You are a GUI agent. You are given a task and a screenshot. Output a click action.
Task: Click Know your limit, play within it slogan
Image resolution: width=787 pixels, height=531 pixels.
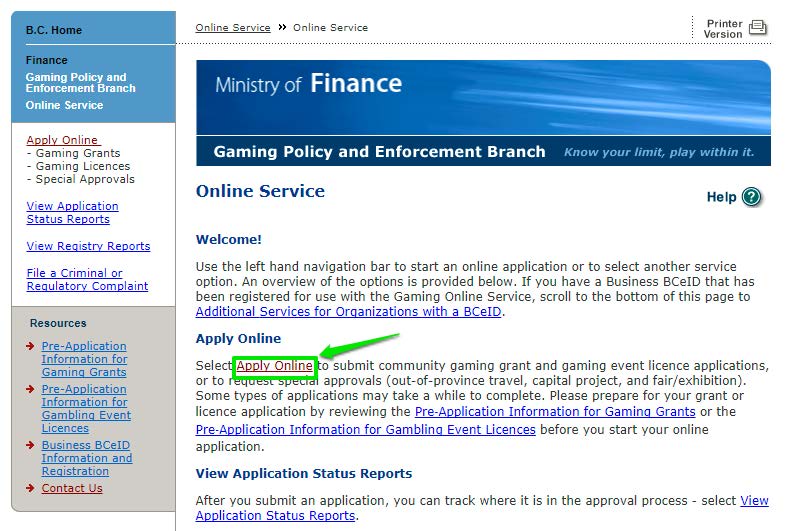pos(659,152)
